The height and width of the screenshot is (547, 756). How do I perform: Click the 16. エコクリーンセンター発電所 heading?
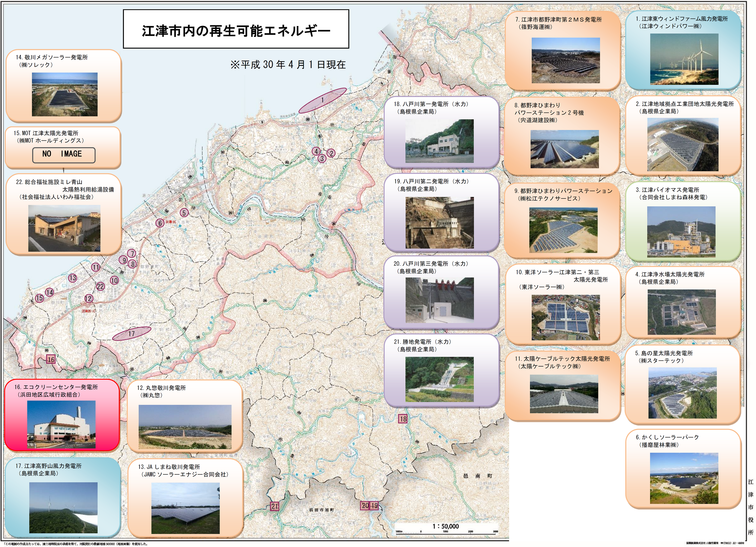click(56, 387)
